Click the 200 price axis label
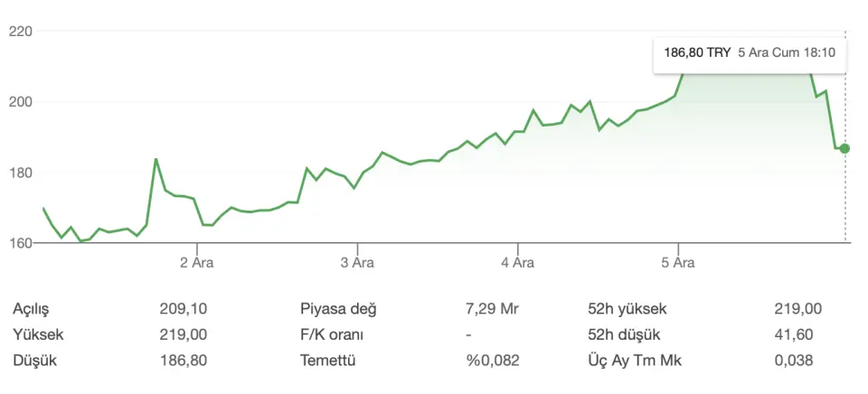 [20, 102]
